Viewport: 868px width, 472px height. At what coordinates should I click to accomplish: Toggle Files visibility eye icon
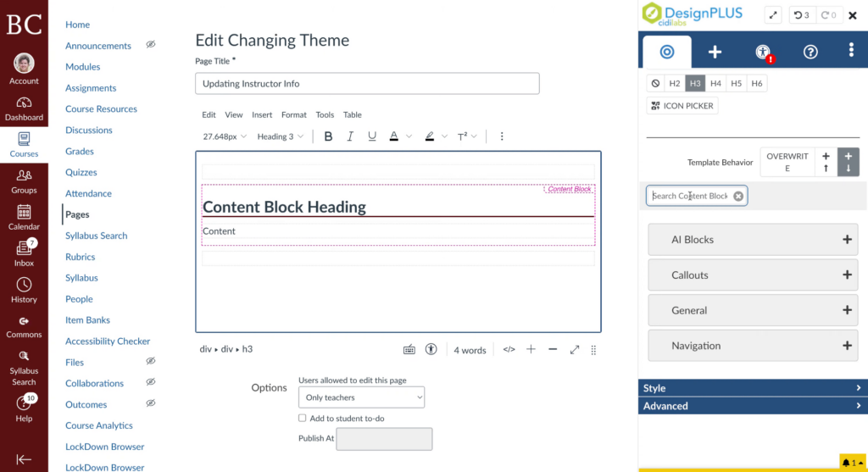pyautogui.click(x=151, y=361)
